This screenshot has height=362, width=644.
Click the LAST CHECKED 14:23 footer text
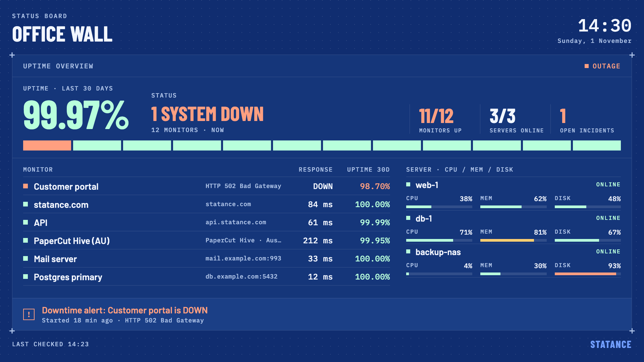pyautogui.click(x=51, y=344)
